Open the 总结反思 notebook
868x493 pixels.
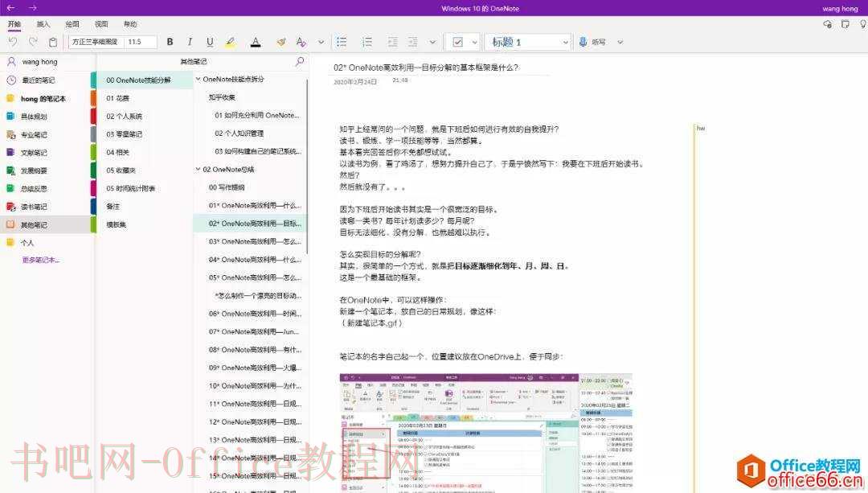[x=45, y=188]
